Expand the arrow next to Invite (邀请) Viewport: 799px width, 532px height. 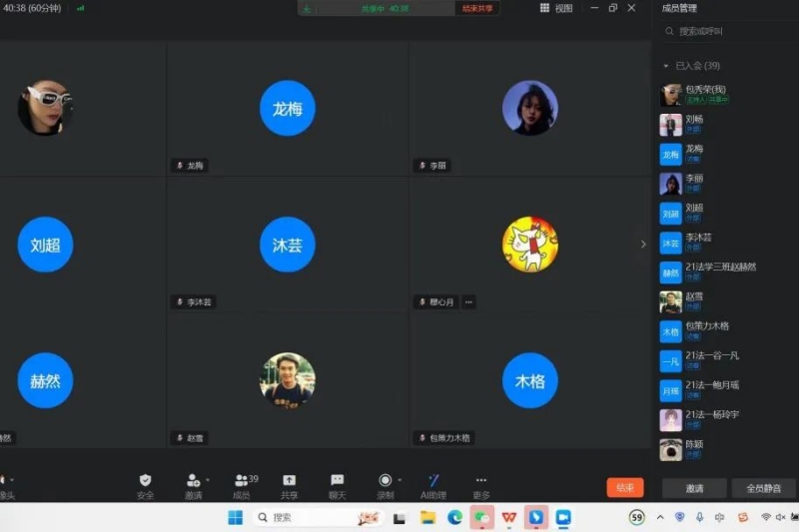(208, 480)
